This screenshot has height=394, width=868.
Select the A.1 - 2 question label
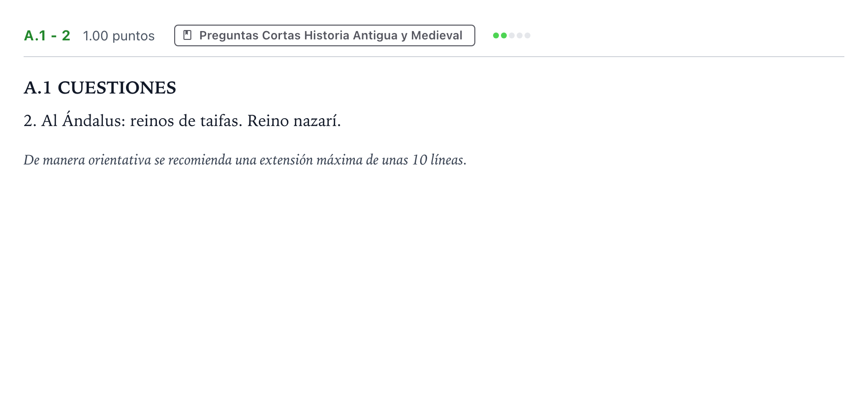47,35
